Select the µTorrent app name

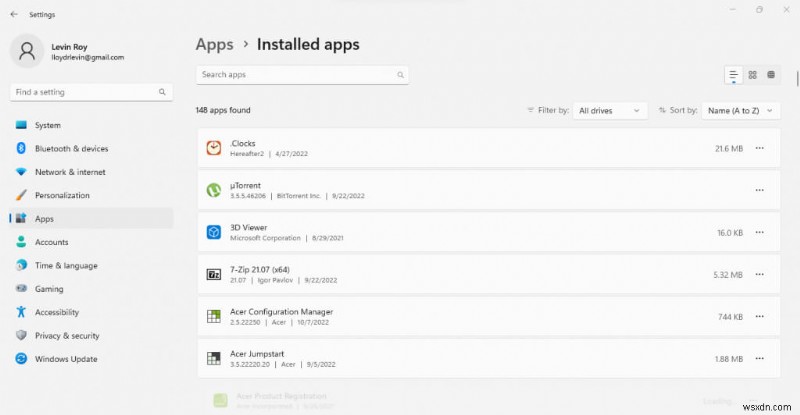[245, 185]
